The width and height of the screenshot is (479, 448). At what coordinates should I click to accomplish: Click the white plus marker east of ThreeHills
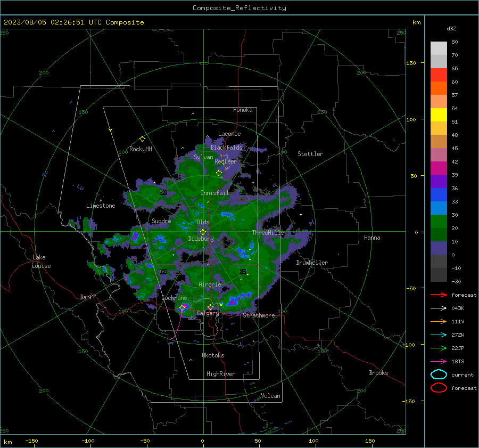click(301, 214)
